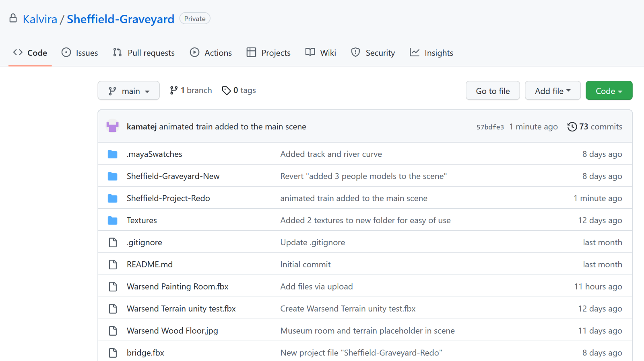The image size is (644, 361).
Task: Open 'Add files via upload' commit
Action: (317, 287)
